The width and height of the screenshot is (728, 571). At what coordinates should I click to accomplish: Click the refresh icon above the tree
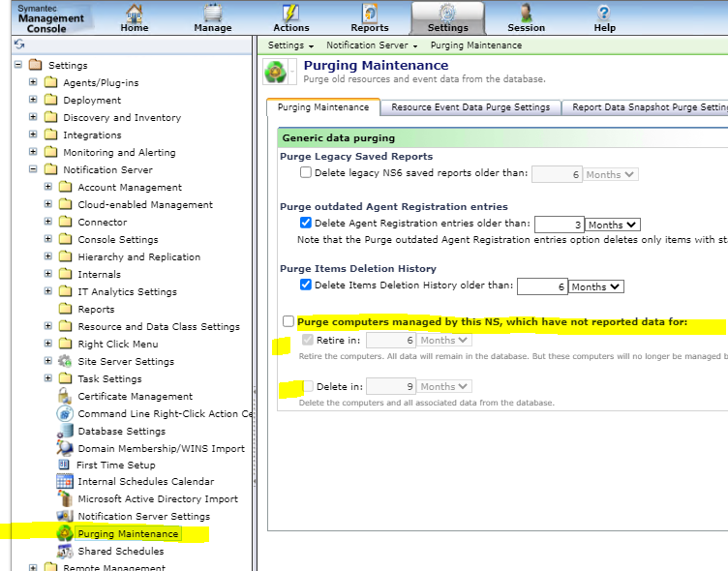pos(19,45)
